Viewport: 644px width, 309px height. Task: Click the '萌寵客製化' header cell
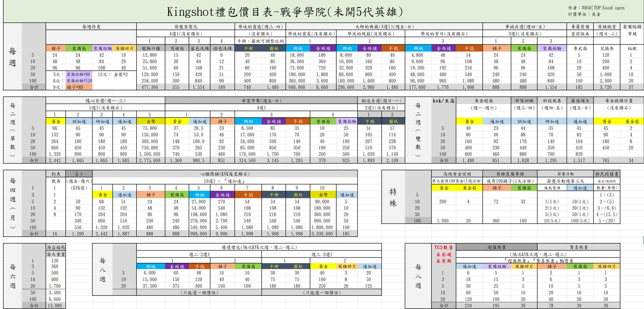[x=186, y=27]
